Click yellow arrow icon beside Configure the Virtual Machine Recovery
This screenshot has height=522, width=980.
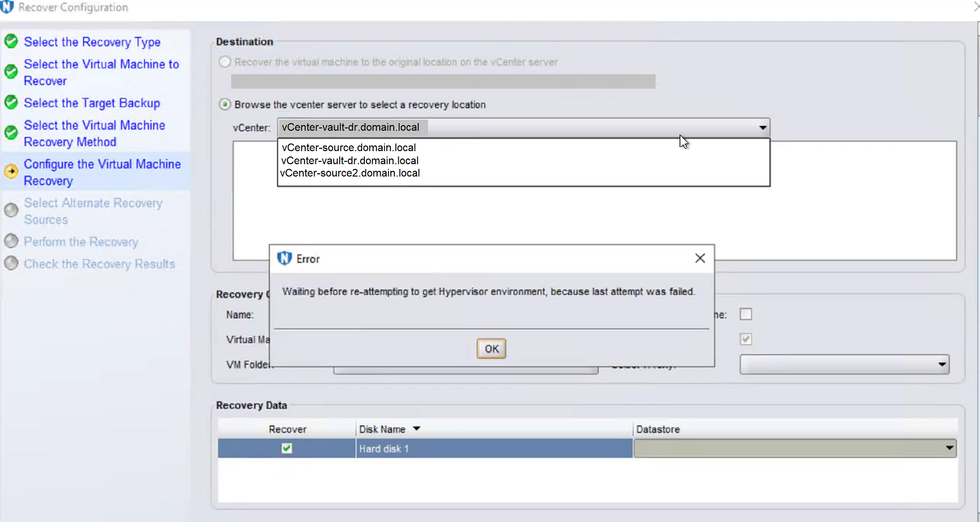11,171
